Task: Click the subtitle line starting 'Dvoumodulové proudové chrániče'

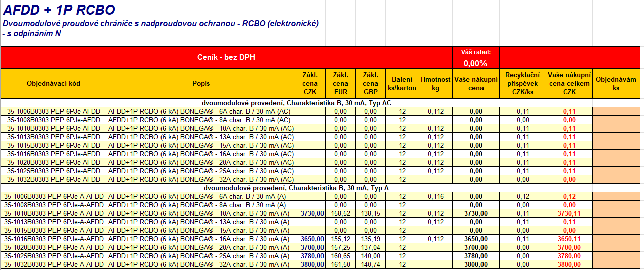Action: pyautogui.click(x=161, y=23)
